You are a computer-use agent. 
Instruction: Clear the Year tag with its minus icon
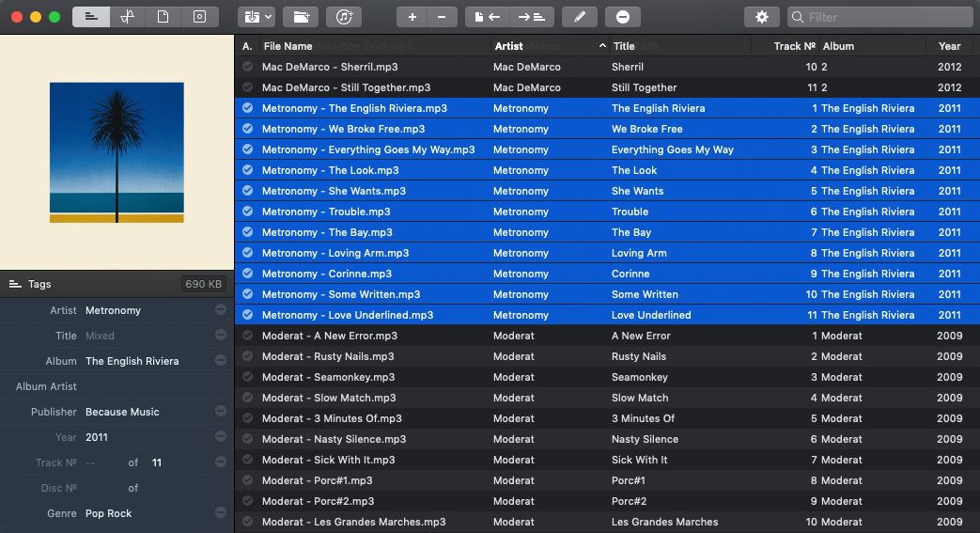coord(221,436)
